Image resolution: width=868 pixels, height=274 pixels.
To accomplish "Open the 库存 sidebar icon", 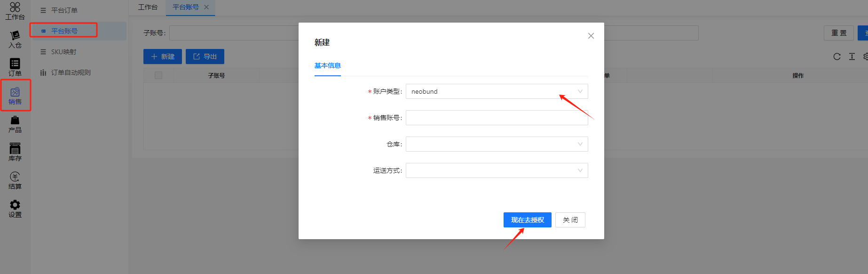I will coord(15,153).
